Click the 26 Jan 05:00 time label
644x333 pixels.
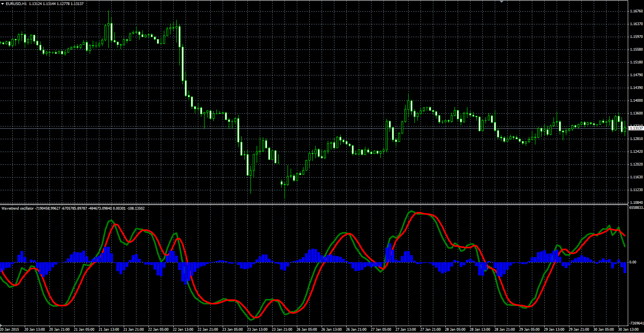307,330
